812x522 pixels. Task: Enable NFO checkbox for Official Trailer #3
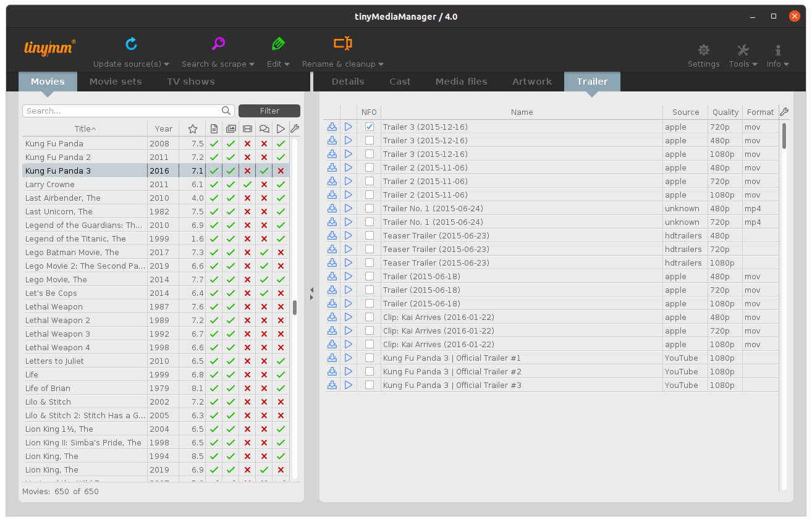pos(370,385)
